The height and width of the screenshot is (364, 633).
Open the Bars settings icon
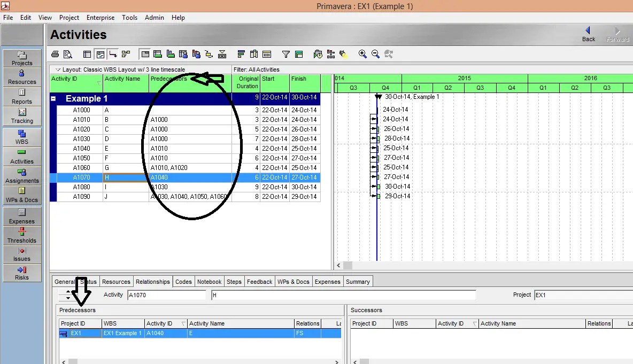click(x=242, y=54)
